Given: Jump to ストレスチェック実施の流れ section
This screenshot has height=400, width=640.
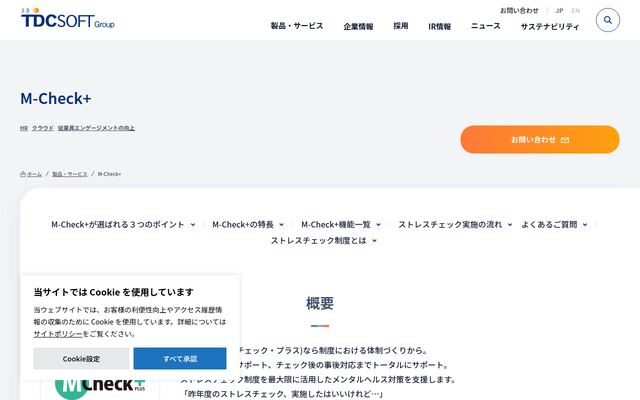Looking at the screenshot, I should (455, 224).
